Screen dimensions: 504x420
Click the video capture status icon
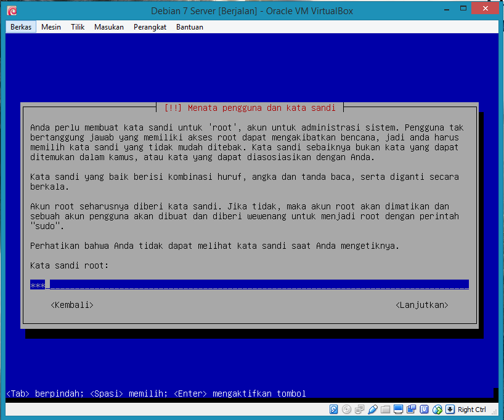(x=411, y=409)
